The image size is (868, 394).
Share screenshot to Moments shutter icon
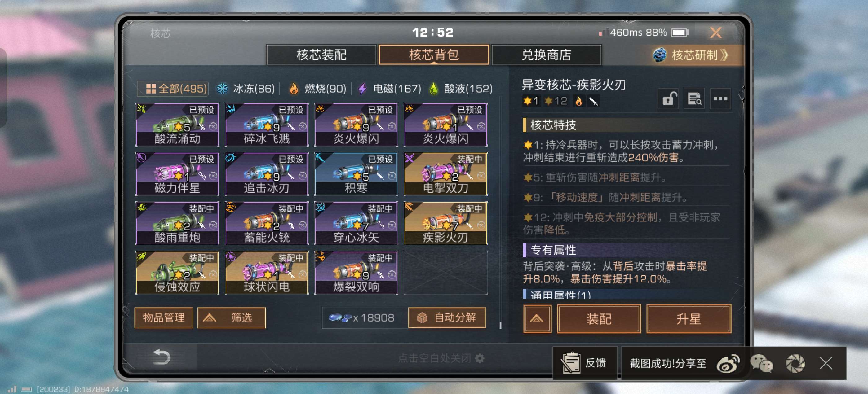[x=795, y=364]
